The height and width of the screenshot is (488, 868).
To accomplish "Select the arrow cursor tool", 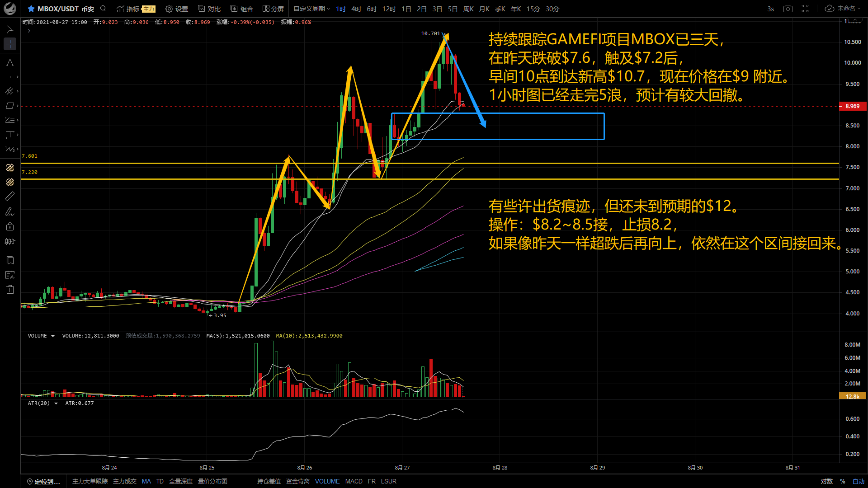I will (x=9, y=29).
